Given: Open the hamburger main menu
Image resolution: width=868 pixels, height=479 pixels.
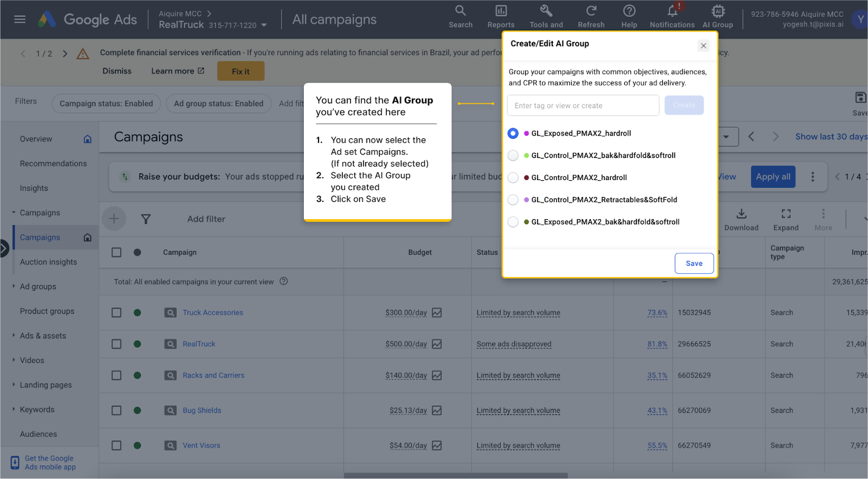Looking at the screenshot, I should 20,20.
